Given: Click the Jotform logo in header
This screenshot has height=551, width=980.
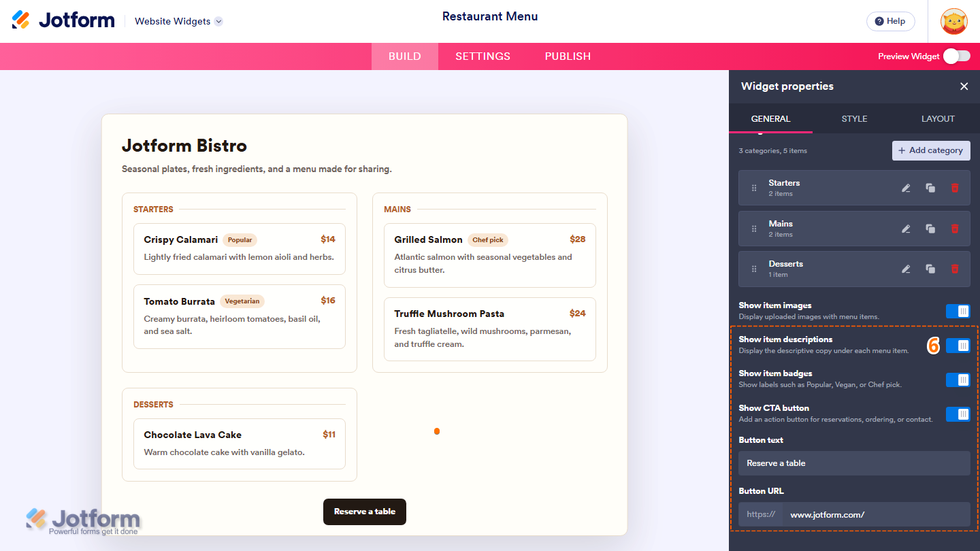Looking at the screenshot, I should click(x=63, y=20).
